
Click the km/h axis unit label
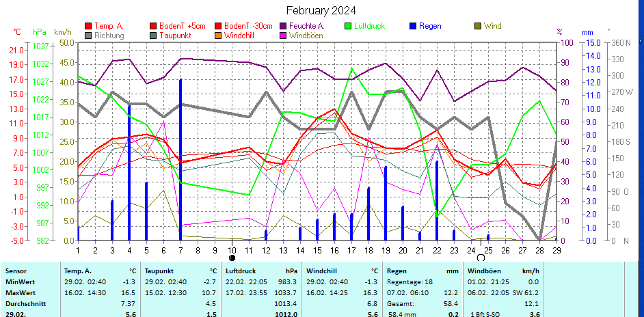(x=62, y=32)
